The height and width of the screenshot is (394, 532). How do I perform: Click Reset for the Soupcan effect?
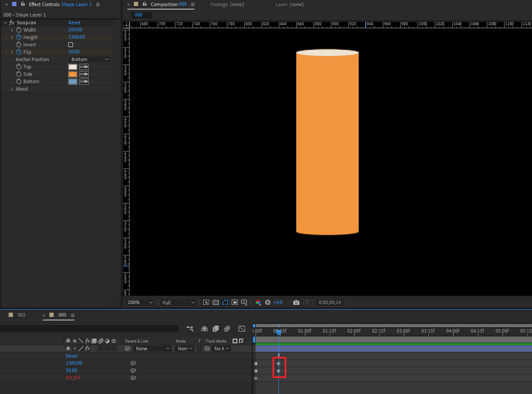[74, 22]
